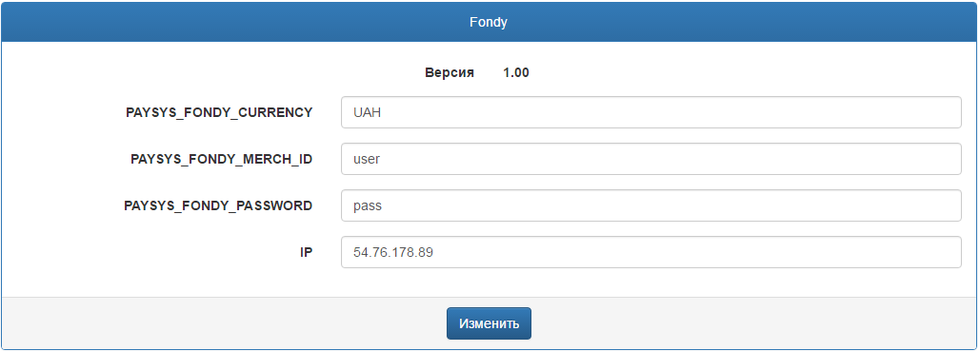The image size is (980, 351).
Task: Click the PAYSYS_FONDY_CURRENCY input field
Action: pyautogui.click(x=650, y=112)
